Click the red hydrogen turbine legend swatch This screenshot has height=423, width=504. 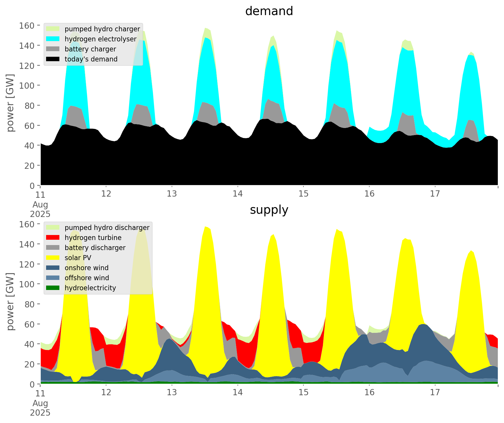point(53,238)
